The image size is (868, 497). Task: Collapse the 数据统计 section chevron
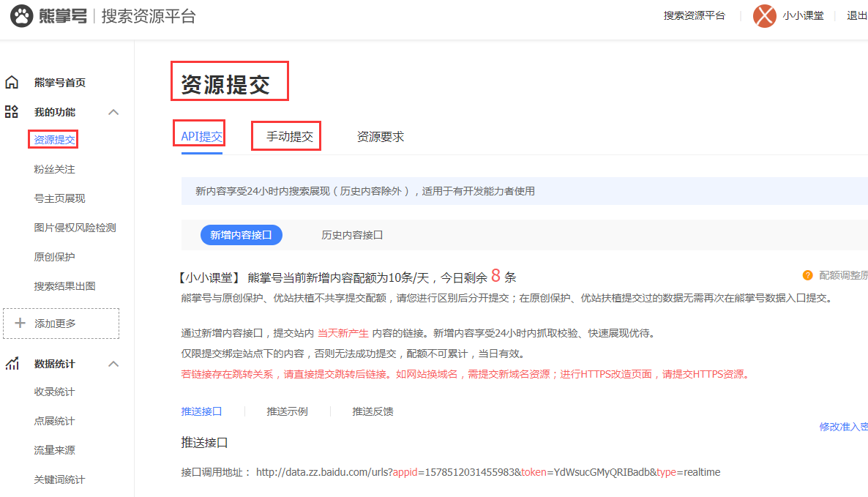pyautogui.click(x=113, y=364)
